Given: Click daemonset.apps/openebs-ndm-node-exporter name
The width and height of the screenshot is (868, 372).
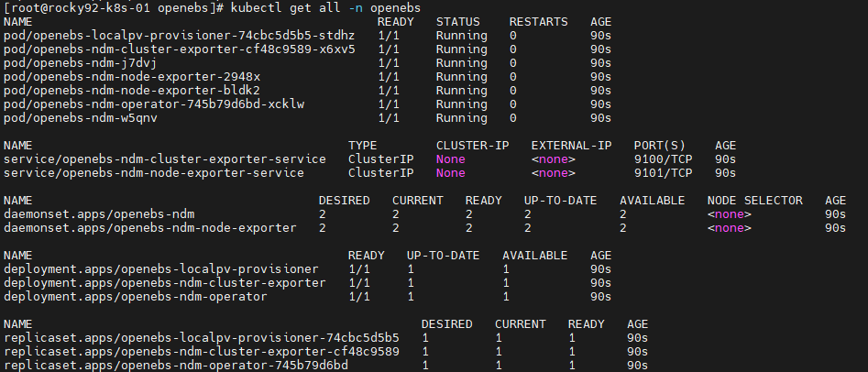Looking at the screenshot, I should click(x=150, y=228).
